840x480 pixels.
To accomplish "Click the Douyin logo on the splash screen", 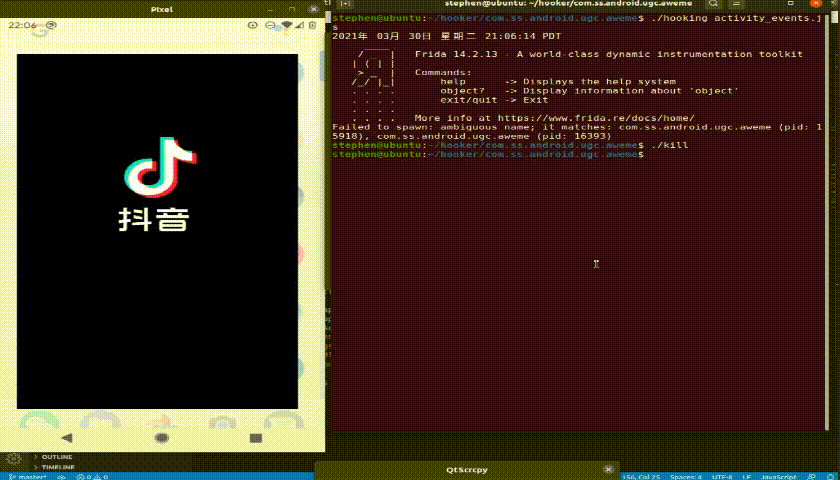I will point(159,169).
